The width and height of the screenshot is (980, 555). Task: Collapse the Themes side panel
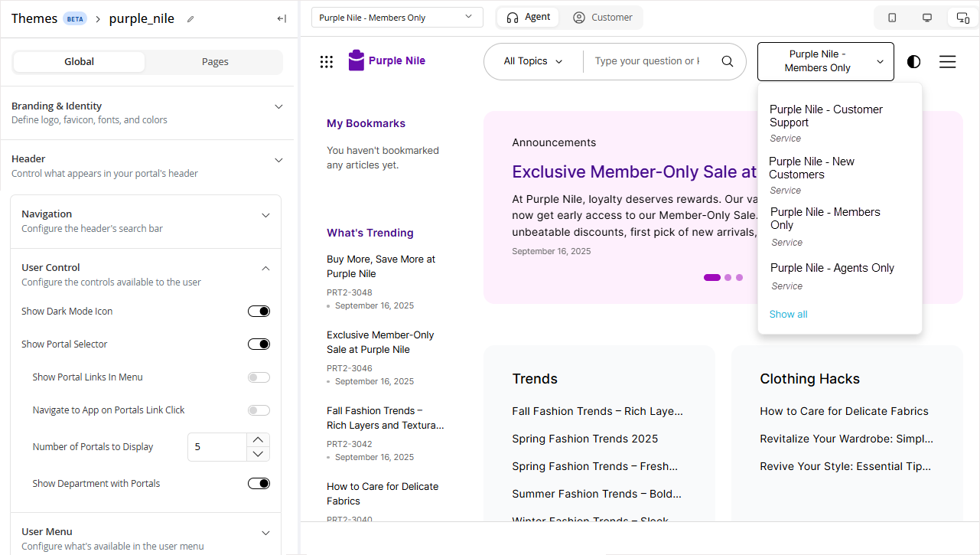pyautogui.click(x=282, y=19)
